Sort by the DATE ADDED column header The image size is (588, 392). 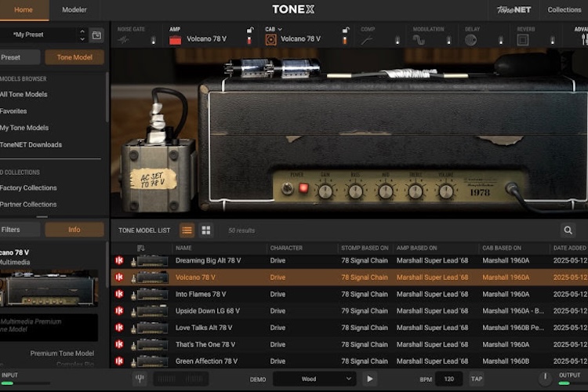pyautogui.click(x=569, y=248)
